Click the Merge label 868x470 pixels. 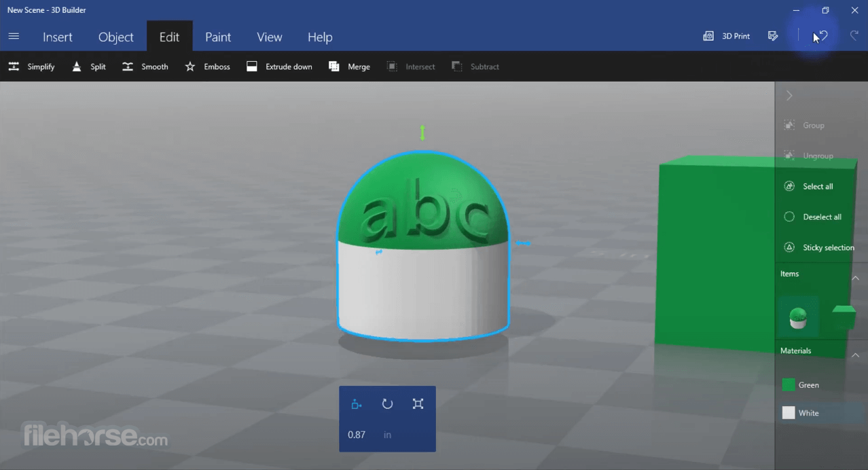click(x=359, y=67)
